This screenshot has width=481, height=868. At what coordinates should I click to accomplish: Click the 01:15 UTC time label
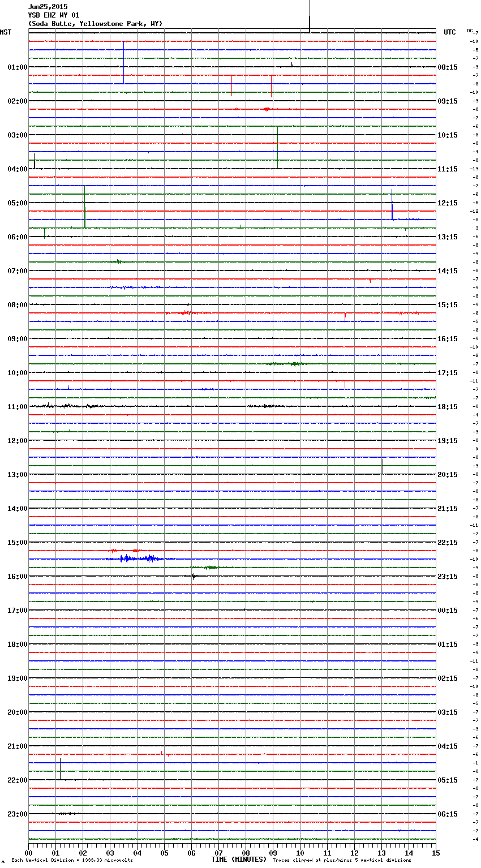tap(448, 644)
